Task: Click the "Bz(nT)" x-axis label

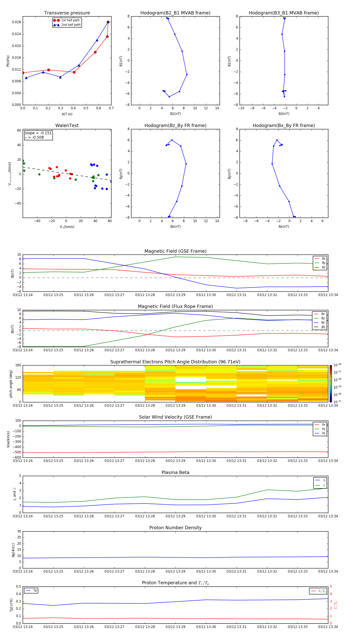Action: coord(175,227)
